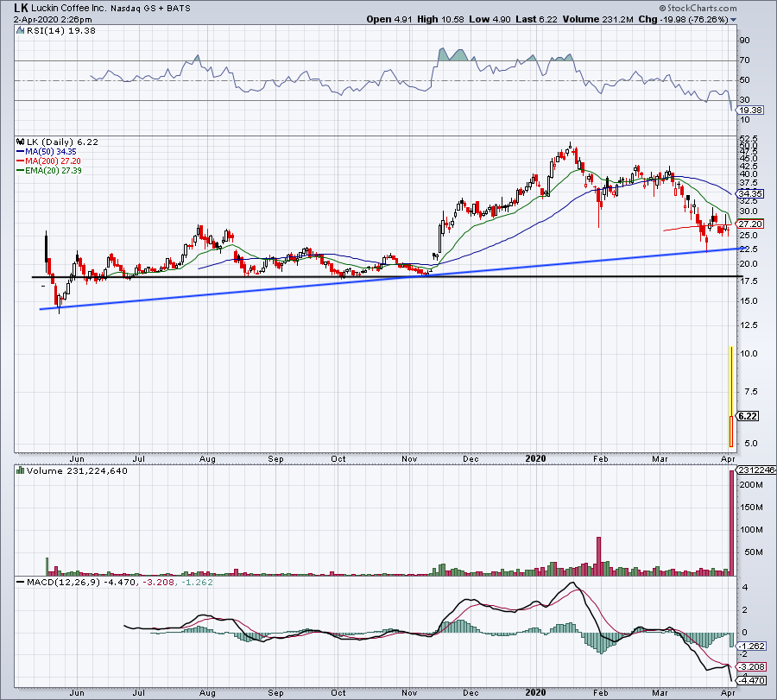
Task: Click the Open 4.91 value
Action: point(389,19)
